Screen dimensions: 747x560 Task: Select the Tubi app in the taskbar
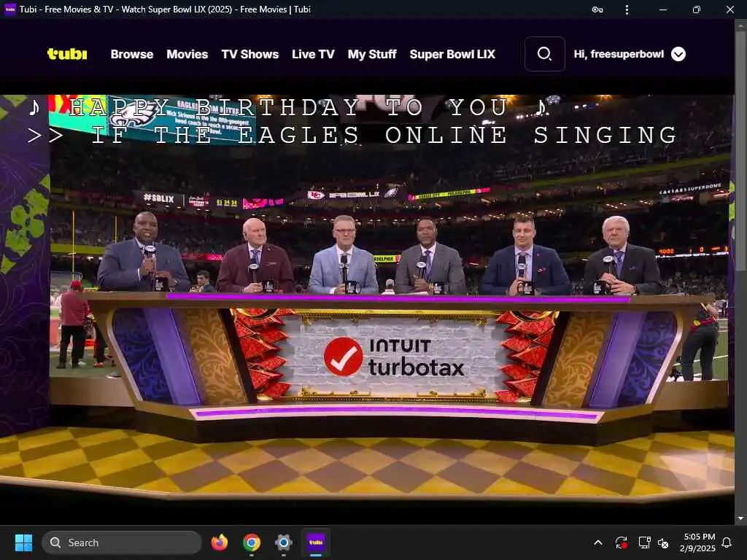click(315, 542)
